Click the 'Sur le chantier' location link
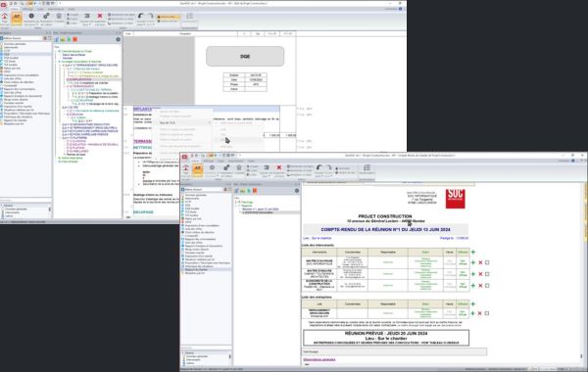 (x=321, y=238)
